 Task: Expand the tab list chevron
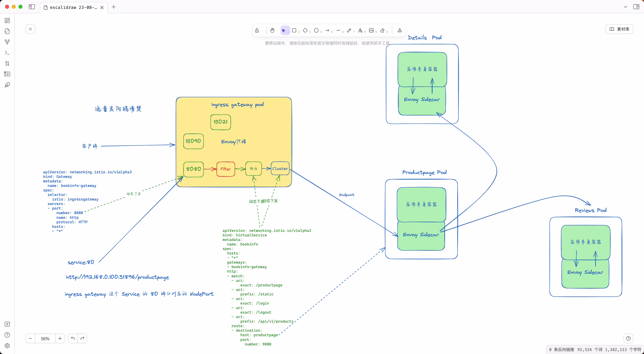626,7
